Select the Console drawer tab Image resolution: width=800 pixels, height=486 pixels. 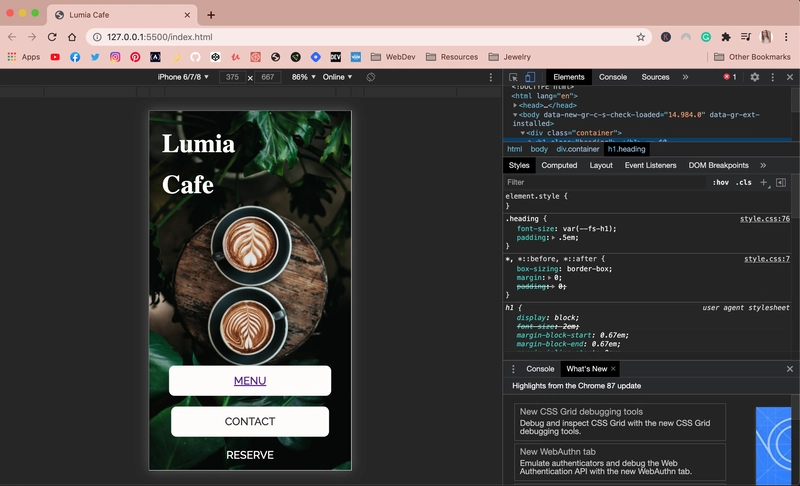click(x=540, y=369)
